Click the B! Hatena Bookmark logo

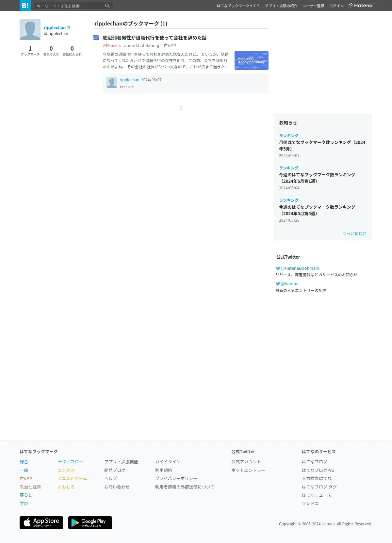pyautogui.click(x=25, y=6)
